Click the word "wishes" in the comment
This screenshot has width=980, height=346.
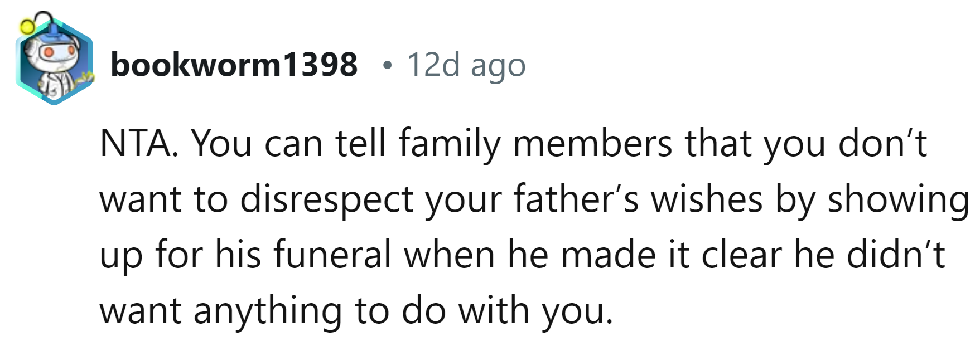(707, 199)
